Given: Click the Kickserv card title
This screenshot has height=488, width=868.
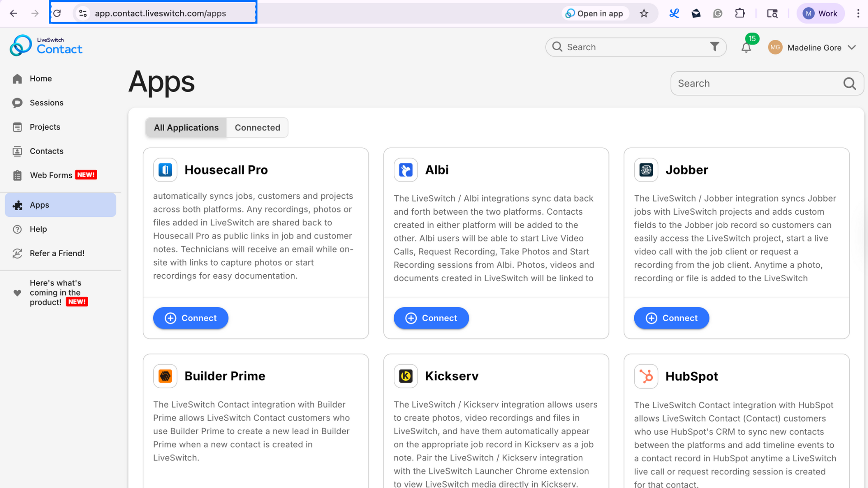Looking at the screenshot, I should coord(452,376).
